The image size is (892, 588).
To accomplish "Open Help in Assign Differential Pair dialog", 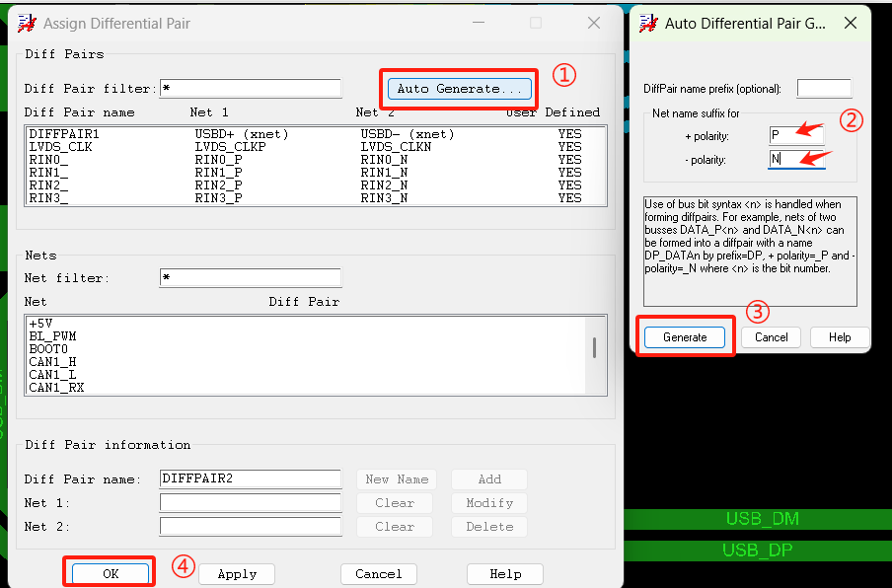I will (505, 574).
